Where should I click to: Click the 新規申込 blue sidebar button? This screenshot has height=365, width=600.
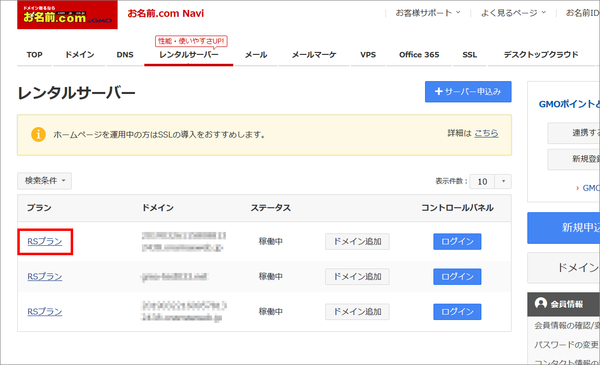coord(563,228)
